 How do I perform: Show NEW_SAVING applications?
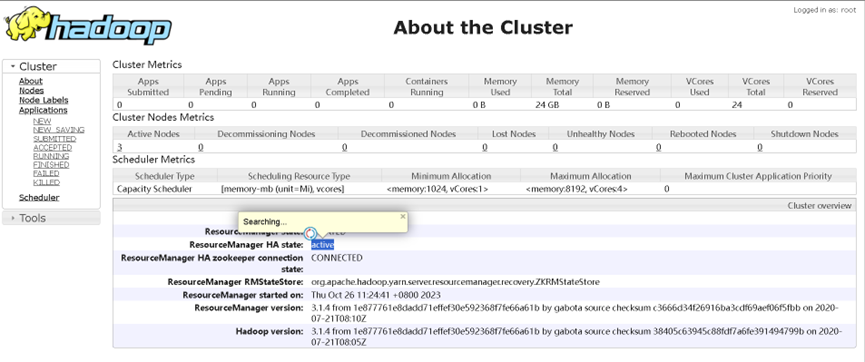click(x=58, y=130)
